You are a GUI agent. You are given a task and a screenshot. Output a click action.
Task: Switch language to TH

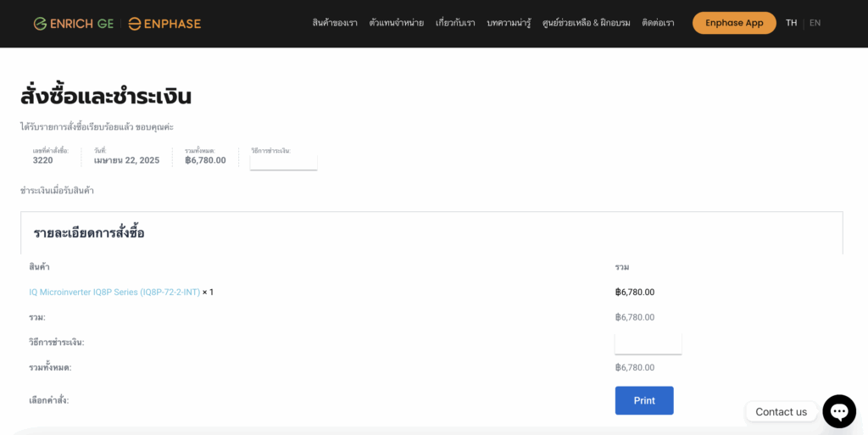[791, 23]
